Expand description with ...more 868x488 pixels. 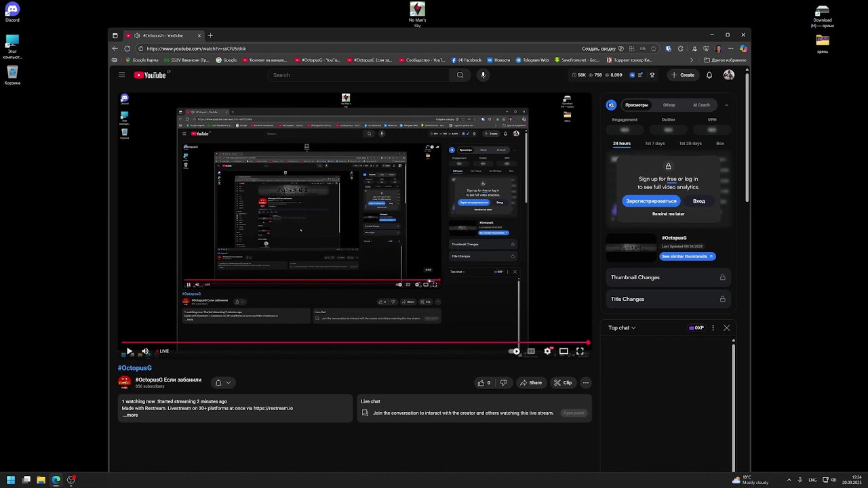(x=130, y=415)
